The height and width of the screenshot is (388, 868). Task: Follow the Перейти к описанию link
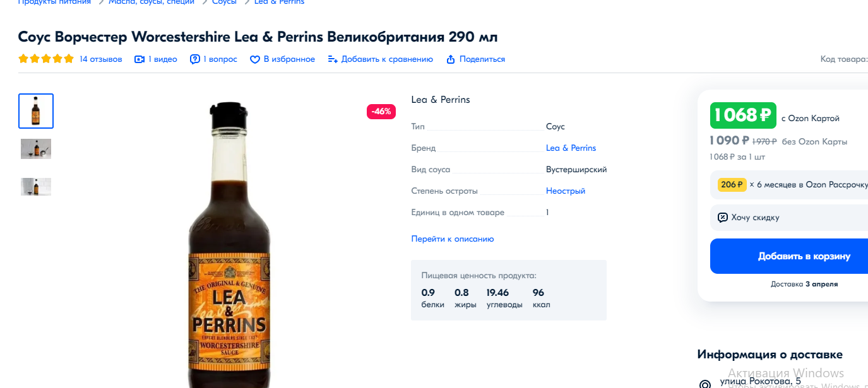tap(453, 239)
